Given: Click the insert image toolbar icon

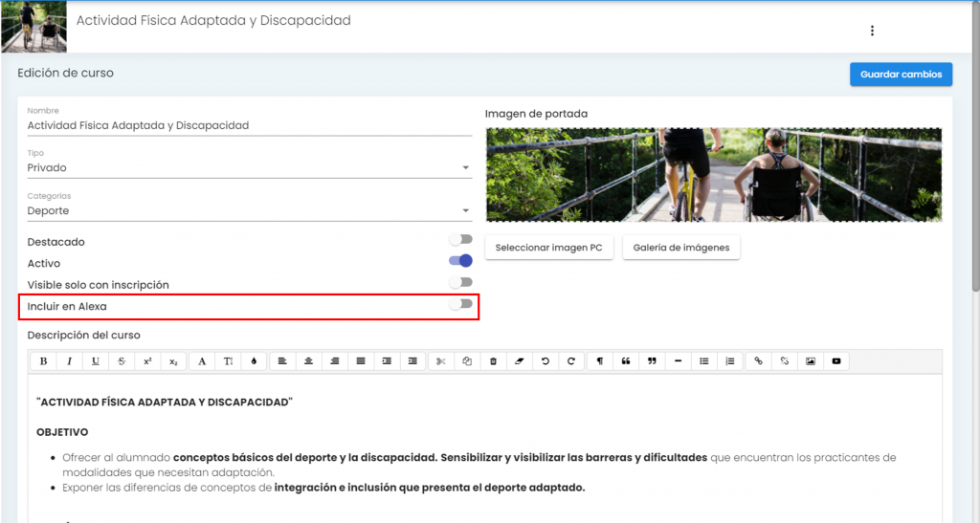Looking at the screenshot, I should tap(811, 361).
